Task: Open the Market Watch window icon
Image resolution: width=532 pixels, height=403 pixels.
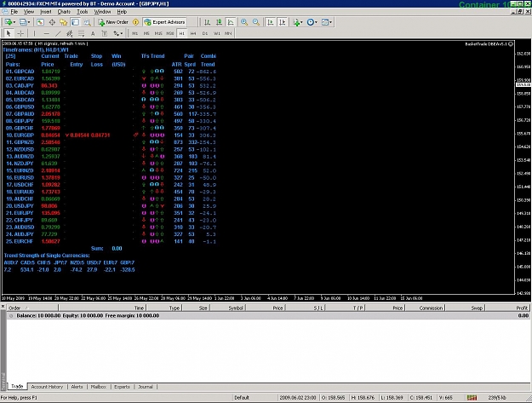Action: (40, 22)
